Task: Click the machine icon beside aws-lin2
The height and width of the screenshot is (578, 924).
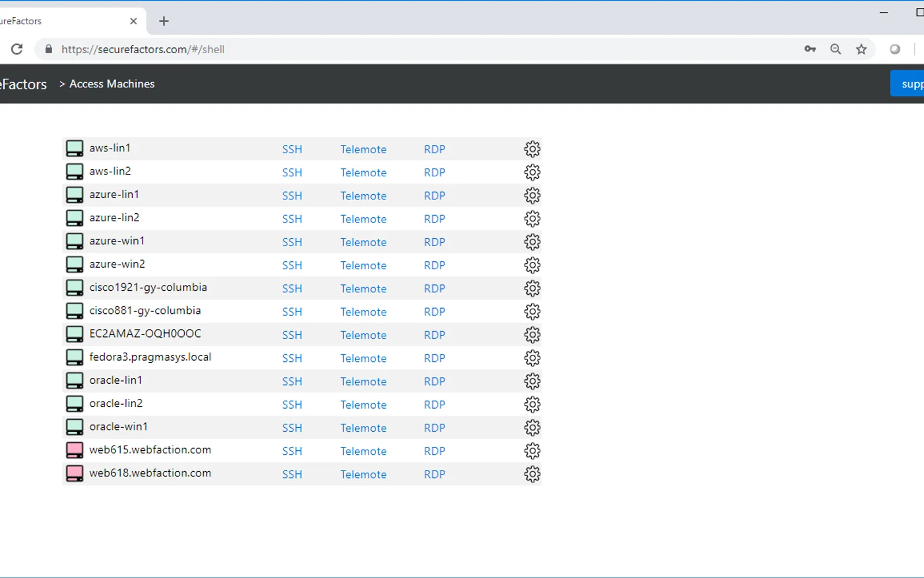Action: 74,172
